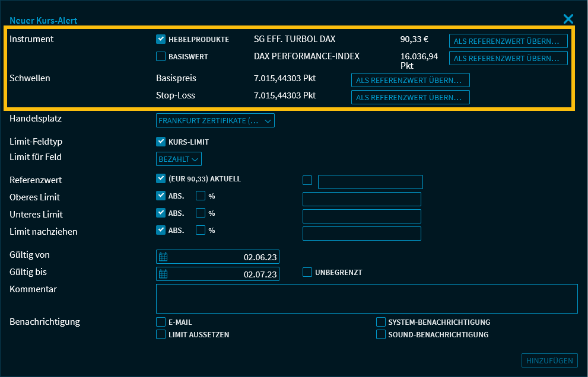
Task: Enable E-Mail notification checkbox
Action: (161, 322)
